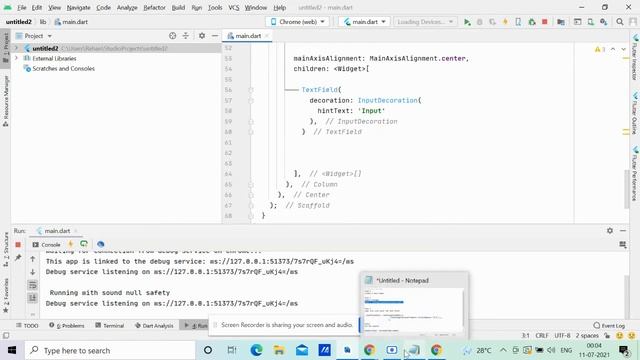Minimize the Run panel with minus icon
Screen dimensions: 640x360
point(623,231)
